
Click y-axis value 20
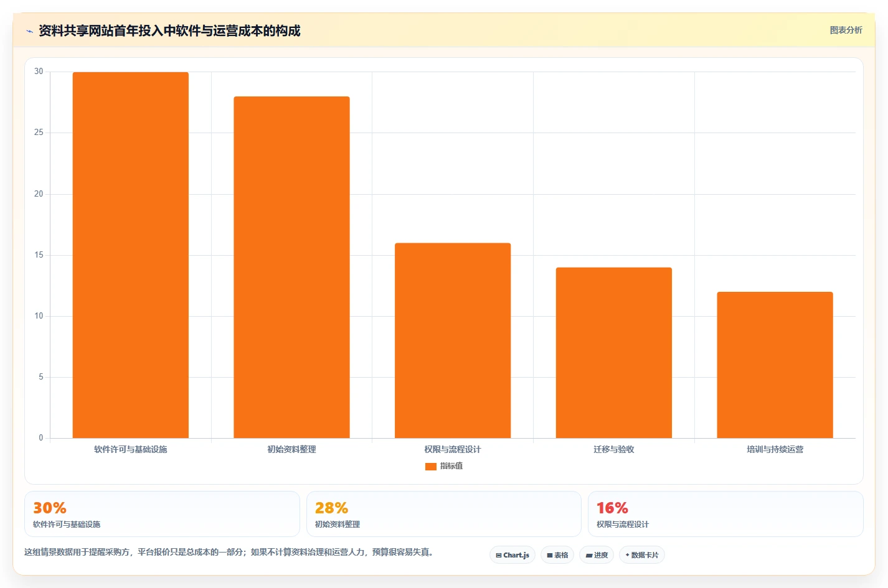point(39,194)
